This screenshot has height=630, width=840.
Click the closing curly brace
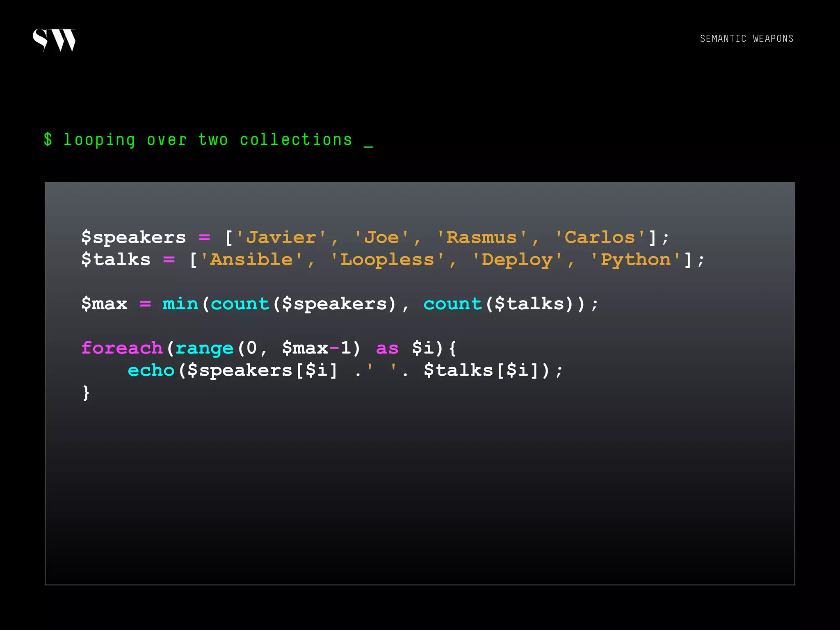[86, 393]
